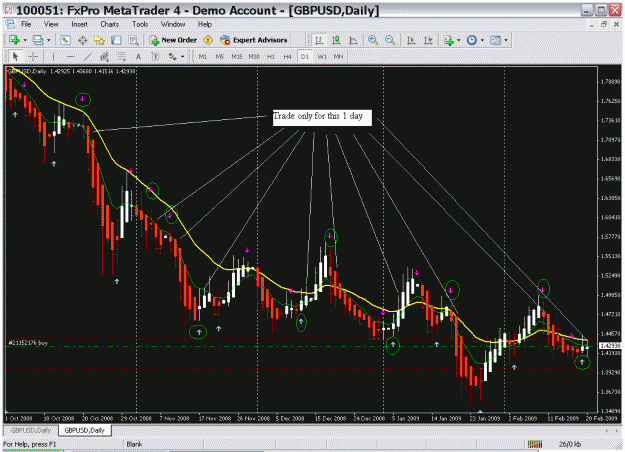This screenshot has width=625, height=452.
Task: Select the D1 daily timeframe
Action: pyautogui.click(x=305, y=57)
